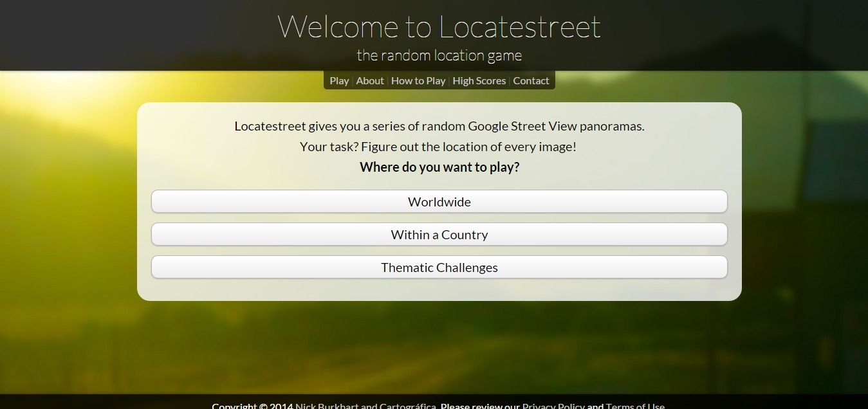The height and width of the screenshot is (409, 868).
Task: Click the last navigation menu entry
Action: click(x=531, y=80)
